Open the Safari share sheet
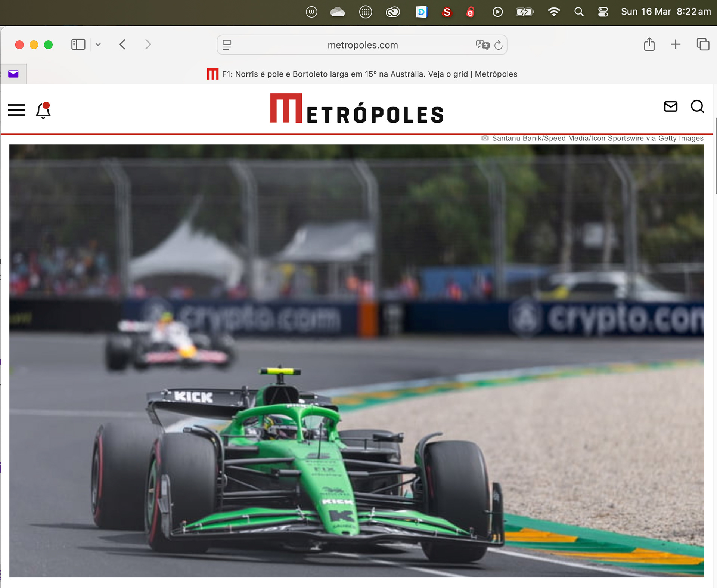Image resolution: width=717 pixels, height=588 pixels. (x=649, y=44)
